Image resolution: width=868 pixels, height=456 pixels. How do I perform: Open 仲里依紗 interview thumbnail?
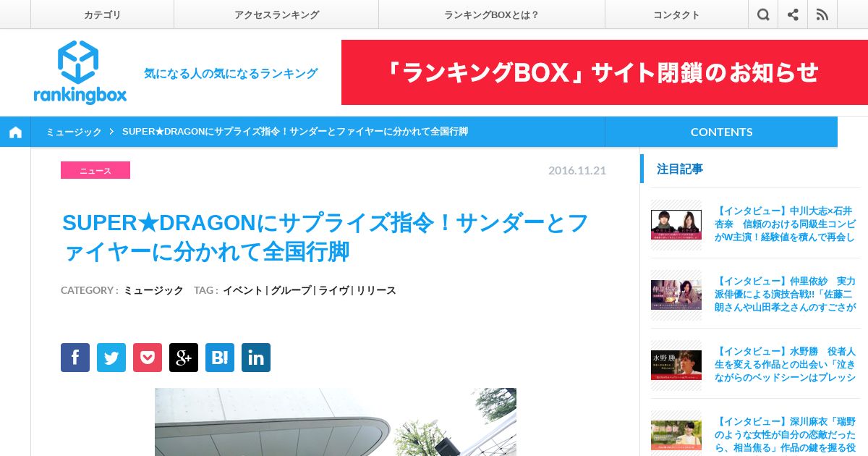676,295
